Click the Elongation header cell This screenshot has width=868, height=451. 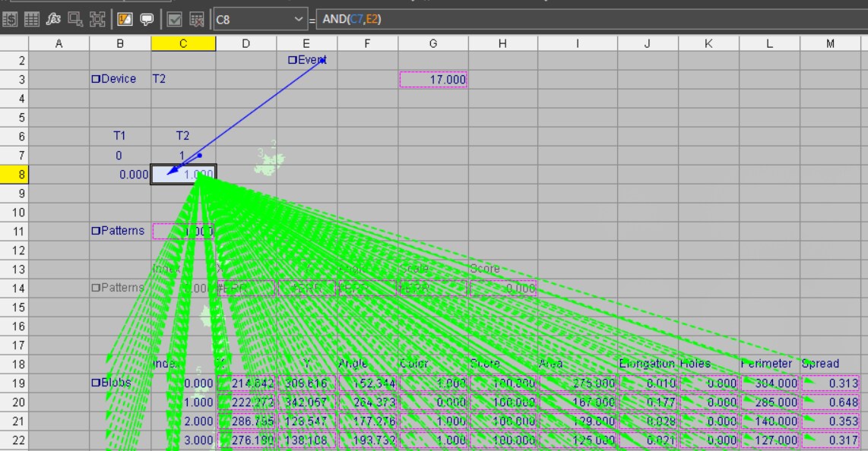[x=648, y=364]
